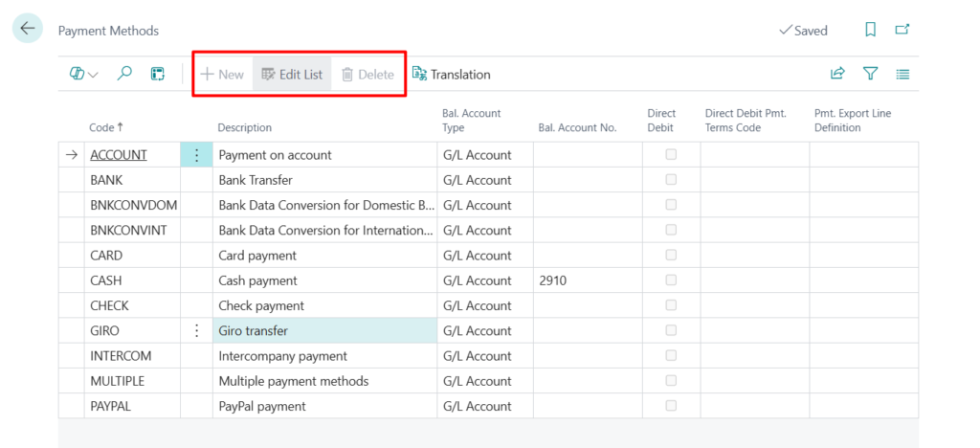Image resolution: width=980 pixels, height=448 pixels.
Task: Click the bookmark icon
Action: (870, 30)
